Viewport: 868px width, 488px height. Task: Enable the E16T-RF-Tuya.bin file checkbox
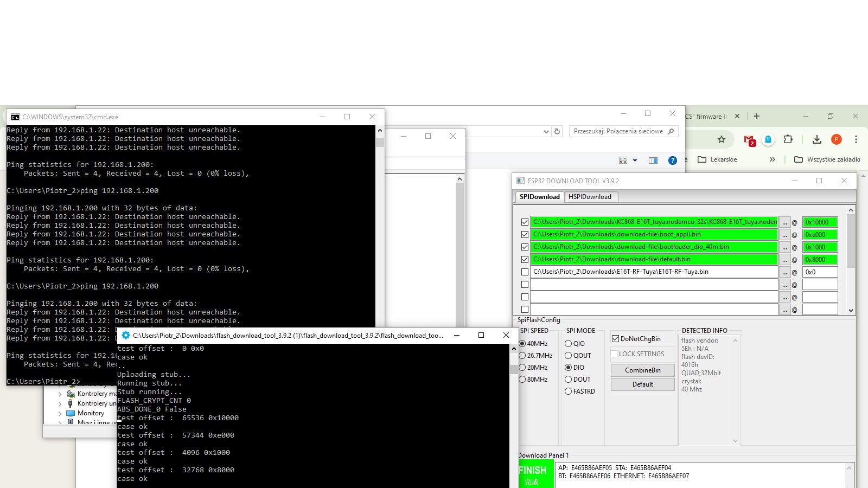[525, 272]
